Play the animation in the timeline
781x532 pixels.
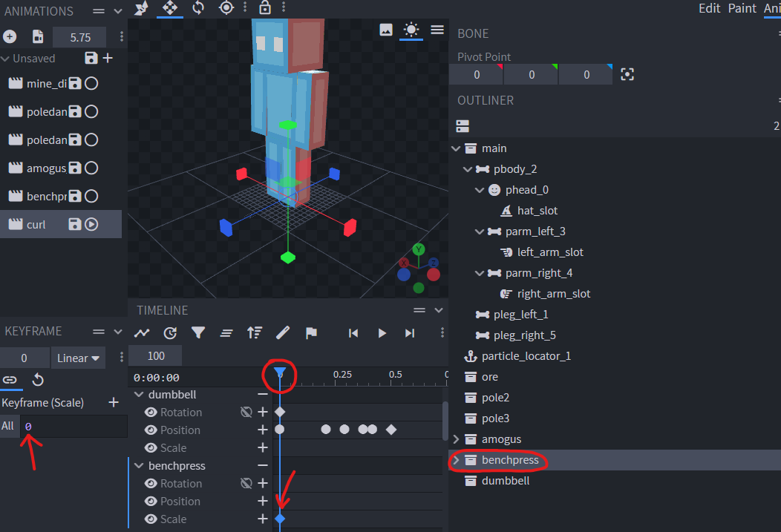tap(382, 333)
